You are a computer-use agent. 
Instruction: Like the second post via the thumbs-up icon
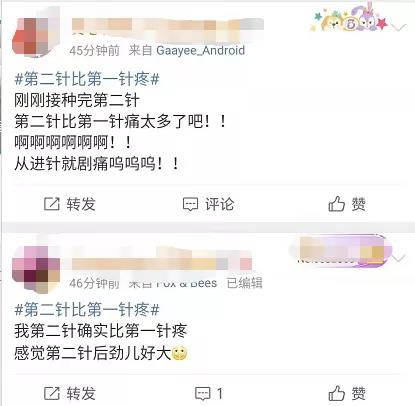(x=337, y=393)
